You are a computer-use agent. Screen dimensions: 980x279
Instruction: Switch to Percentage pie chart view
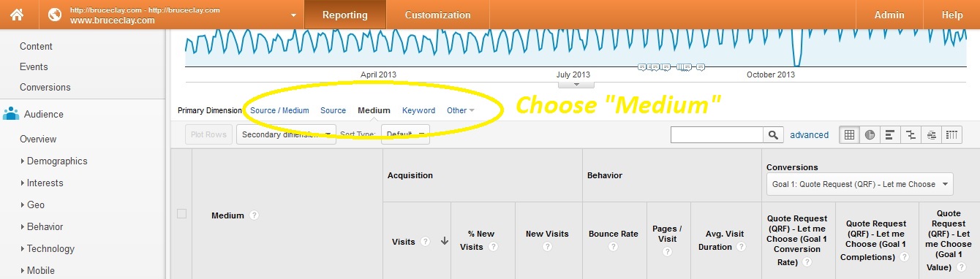(870, 134)
